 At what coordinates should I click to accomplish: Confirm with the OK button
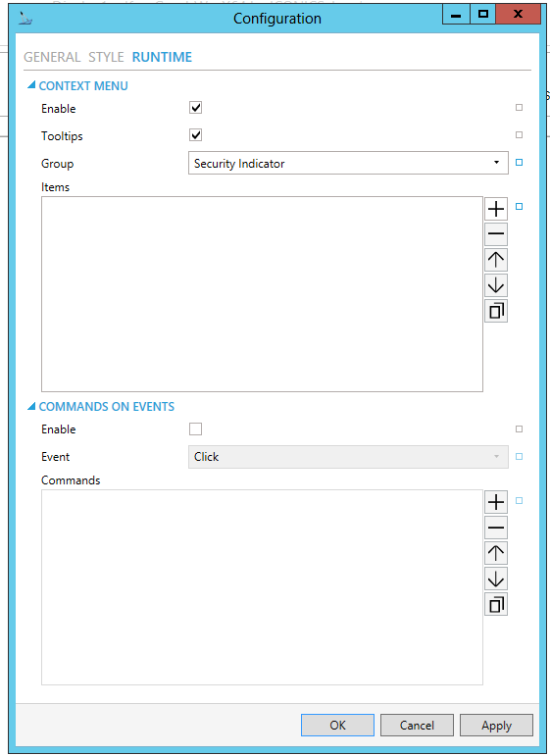[x=337, y=726]
